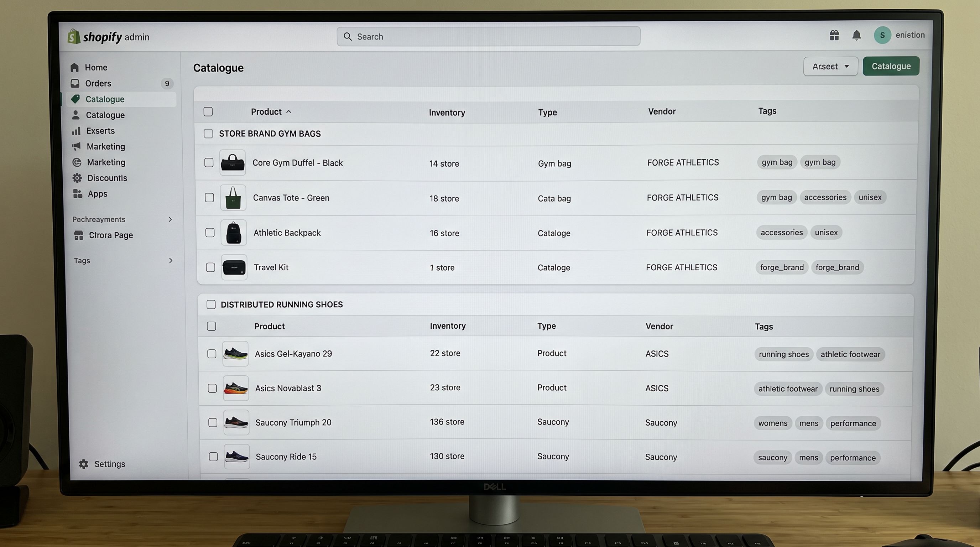Click the storefront icon for Ctrora Page
The image size is (980, 547).
79,235
